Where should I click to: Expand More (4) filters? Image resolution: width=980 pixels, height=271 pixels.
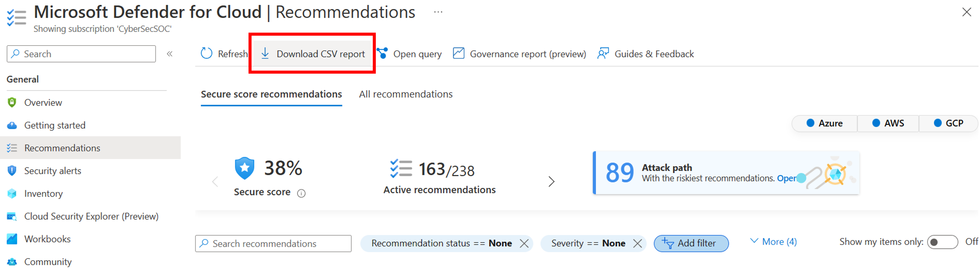[x=773, y=241]
